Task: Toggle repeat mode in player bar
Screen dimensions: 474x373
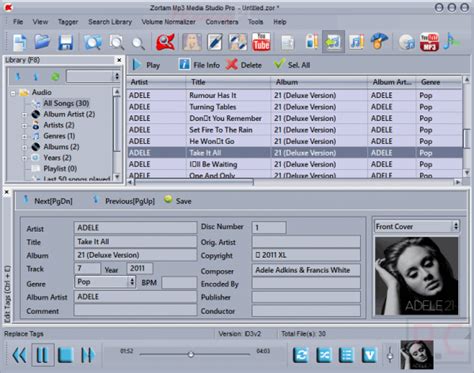Action: (301, 355)
